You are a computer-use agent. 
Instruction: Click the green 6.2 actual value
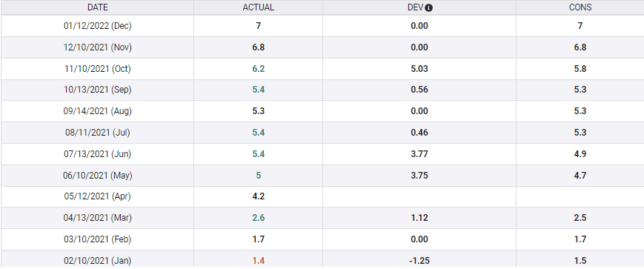[259, 69]
